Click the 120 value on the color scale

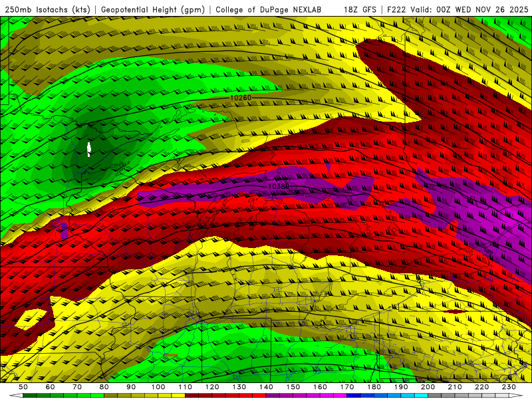212,387
